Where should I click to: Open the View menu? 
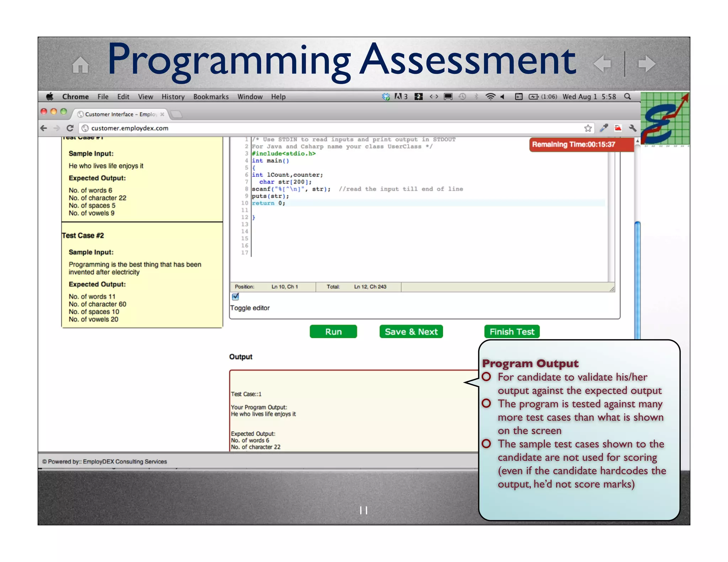[145, 97]
